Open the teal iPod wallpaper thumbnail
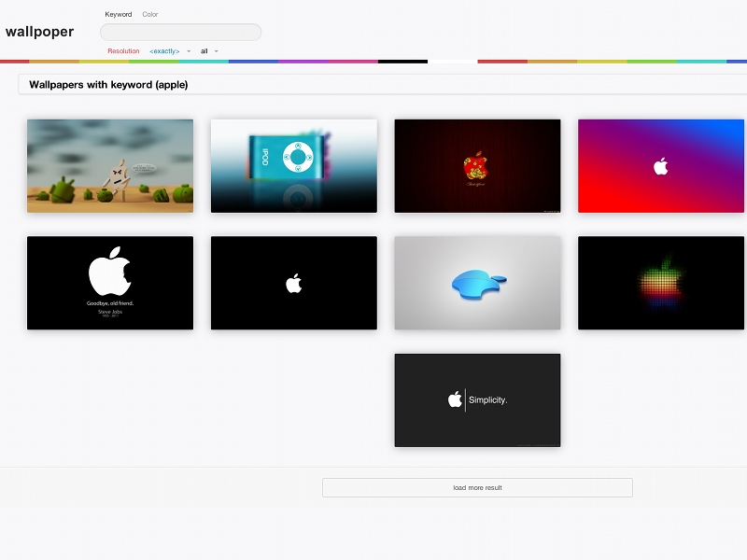Image resolution: width=747 pixels, height=560 pixels. click(293, 166)
